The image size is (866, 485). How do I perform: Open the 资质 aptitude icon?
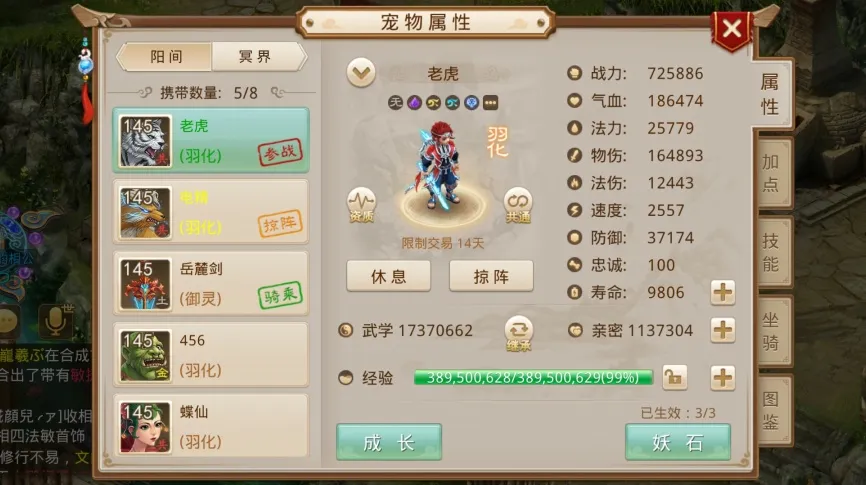pyautogui.click(x=361, y=205)
